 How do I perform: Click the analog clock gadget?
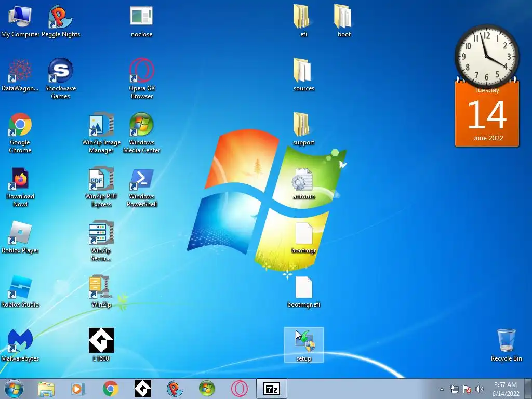(486, 56)
